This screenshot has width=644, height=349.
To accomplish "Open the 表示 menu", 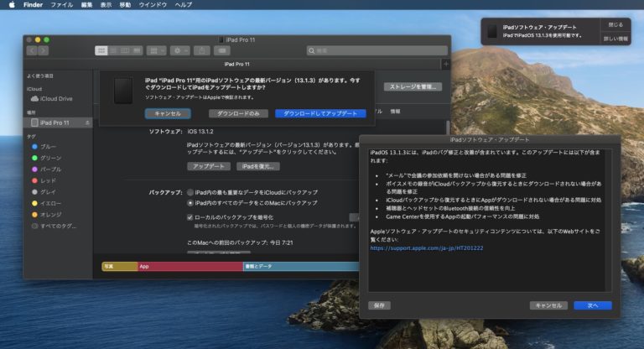I will click(x=106, y=5).
